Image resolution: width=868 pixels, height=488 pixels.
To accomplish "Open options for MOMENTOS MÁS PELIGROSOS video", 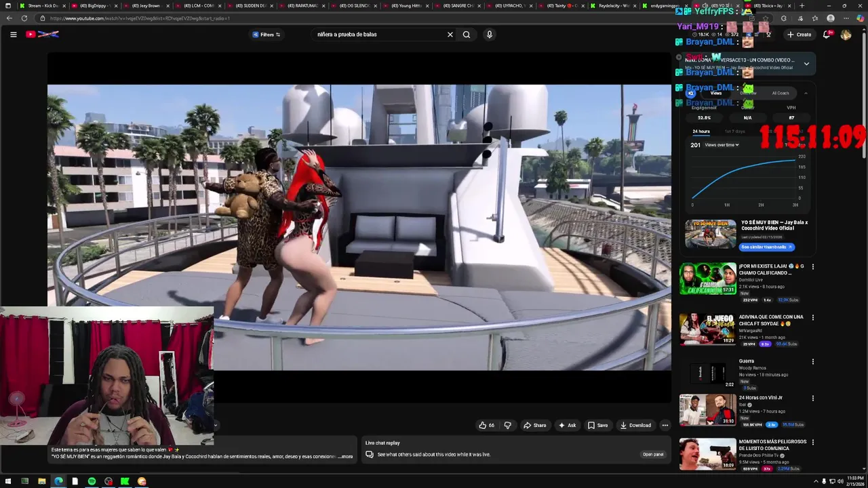I will pyautogui.click(x=812, y=443).
